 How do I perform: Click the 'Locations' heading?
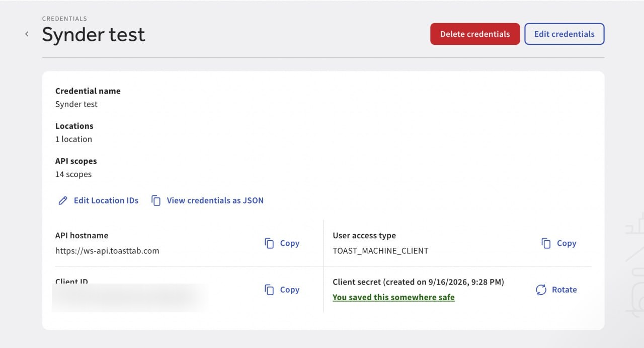click(x=74, y=126)
